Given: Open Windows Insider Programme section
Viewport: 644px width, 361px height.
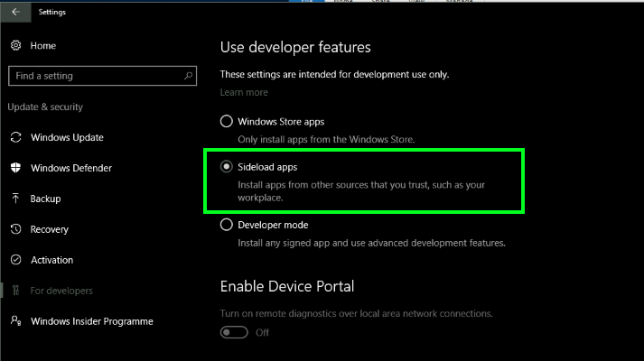Looking at the screenshot, I should 91,321.
